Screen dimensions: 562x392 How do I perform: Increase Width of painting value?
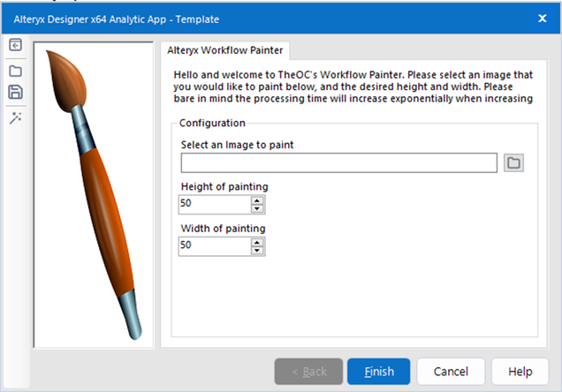pos(257,241)
